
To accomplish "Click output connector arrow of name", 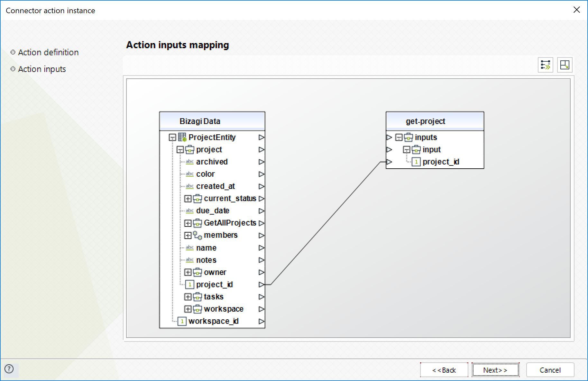I will pos(262,248).
